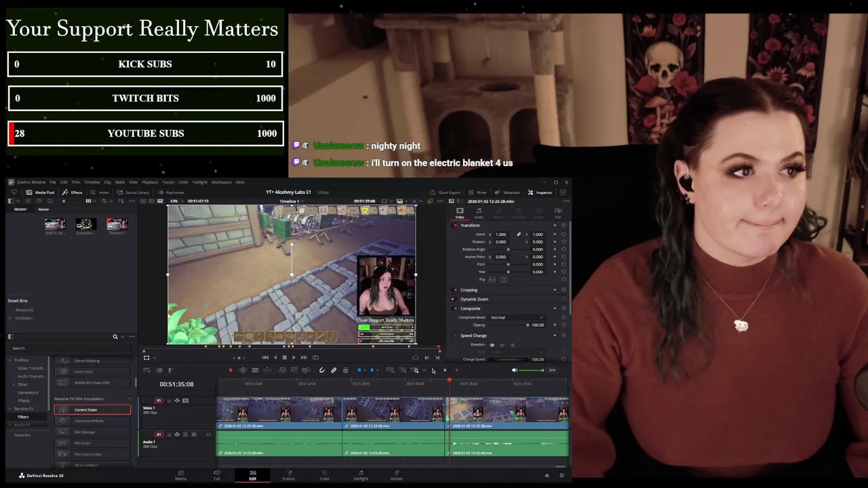Toggle the Cropping section enable switch
Viewport: 868px width, 488px height.
455,290
